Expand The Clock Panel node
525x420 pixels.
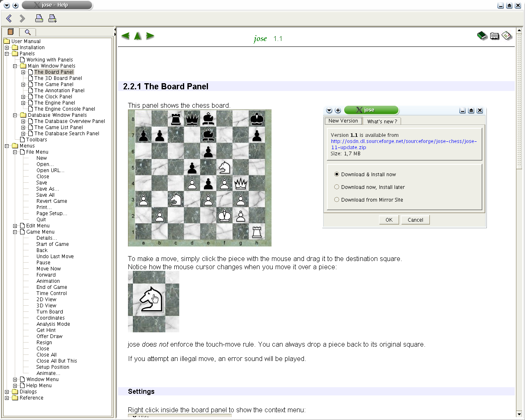click(x=23, y=97)
